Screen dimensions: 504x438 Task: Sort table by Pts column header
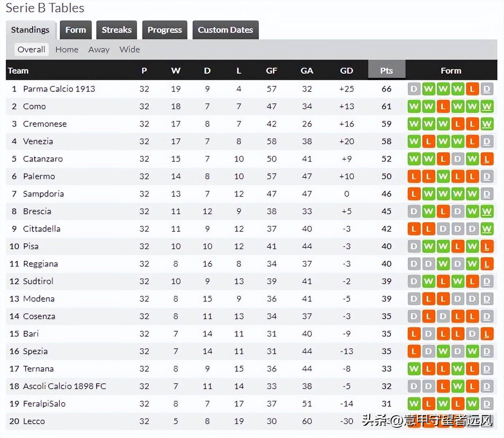click(x=387, y=70)
